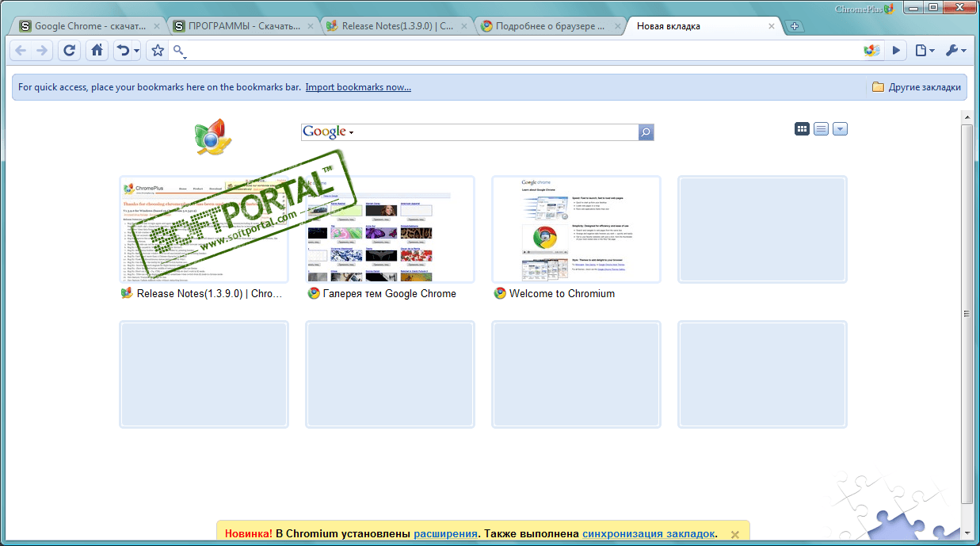The height and width of the screenshot is (546, 980).
Task: Switch to list view
Action: tap(822, 128)
